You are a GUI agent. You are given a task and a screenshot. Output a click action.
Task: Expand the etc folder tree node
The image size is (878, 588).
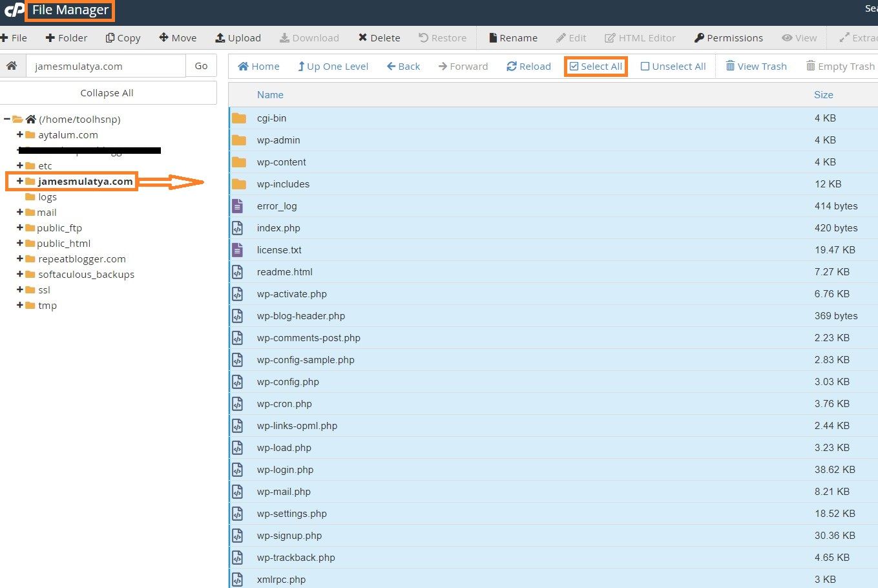[x=20, y=165]
